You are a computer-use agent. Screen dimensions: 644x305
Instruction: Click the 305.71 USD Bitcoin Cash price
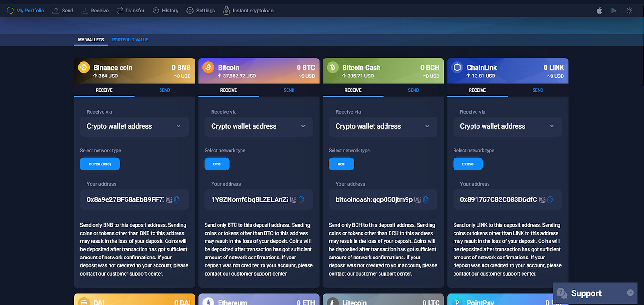358,76
